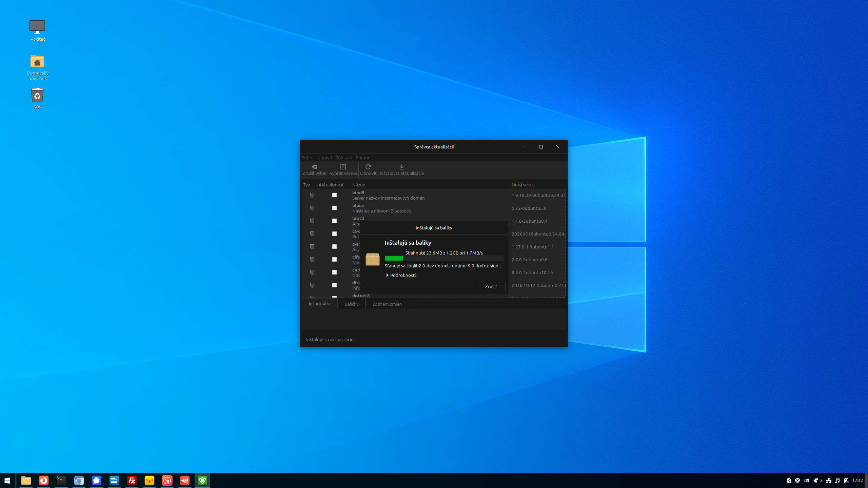Click the Vybrať všetko toolbar icon

[x=343, y=167]
